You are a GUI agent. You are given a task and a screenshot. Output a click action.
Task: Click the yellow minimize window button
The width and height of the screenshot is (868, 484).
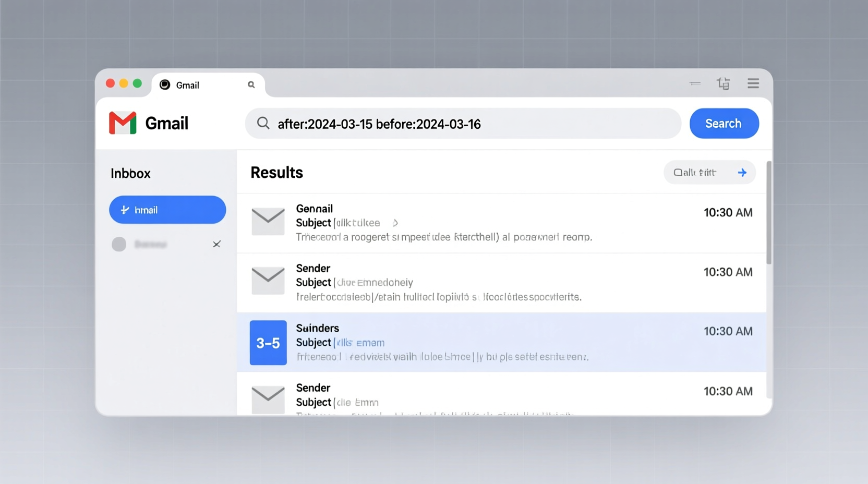tap(124, 83)
